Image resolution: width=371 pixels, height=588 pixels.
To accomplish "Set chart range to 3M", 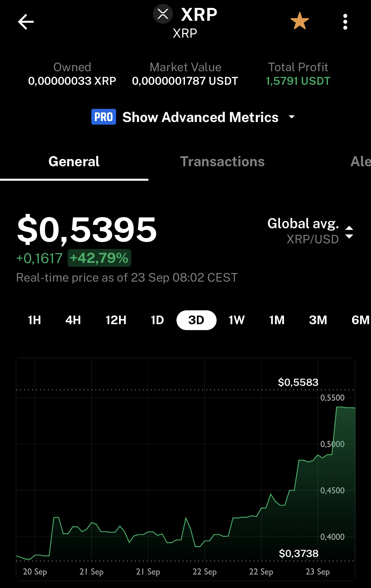I will tap(318, 320).
